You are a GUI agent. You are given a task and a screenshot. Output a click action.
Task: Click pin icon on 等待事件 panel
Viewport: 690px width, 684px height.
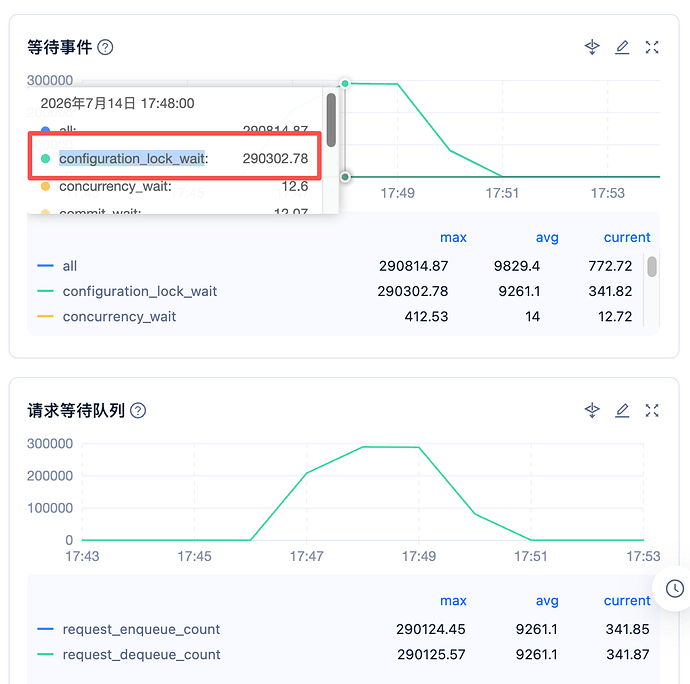point(592,47)
